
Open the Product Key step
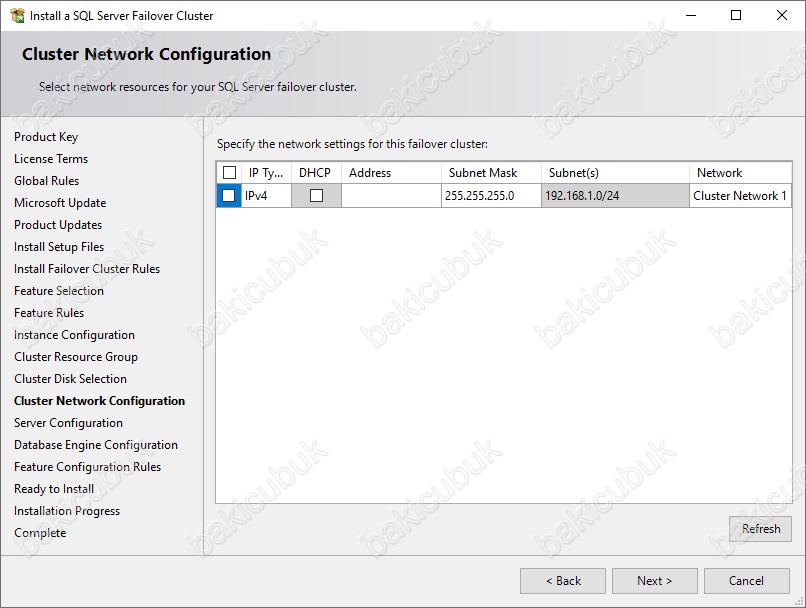[46, 137]
